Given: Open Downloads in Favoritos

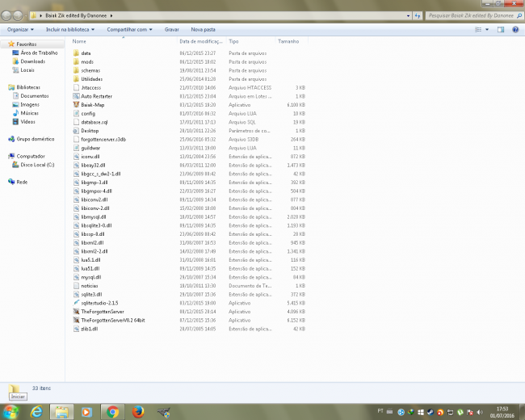Looking at the screenshot, I should (x=32, y=61).
